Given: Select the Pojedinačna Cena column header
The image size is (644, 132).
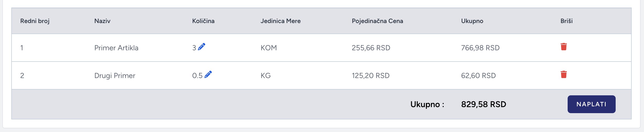Looking at the screenshot, I should 377,21.
